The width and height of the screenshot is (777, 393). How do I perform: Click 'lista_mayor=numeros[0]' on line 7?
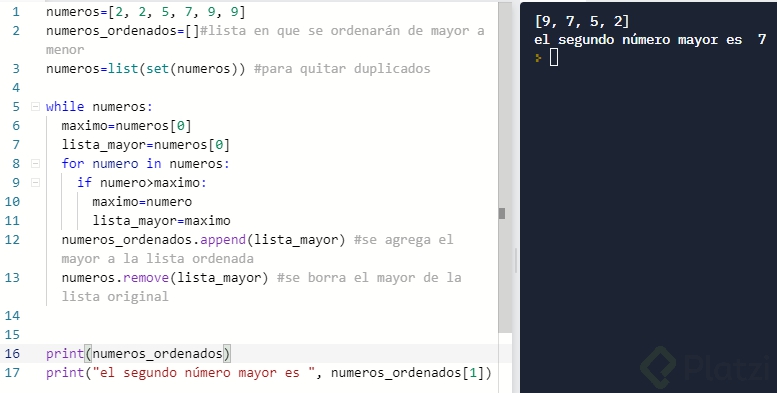pos(146,145)
